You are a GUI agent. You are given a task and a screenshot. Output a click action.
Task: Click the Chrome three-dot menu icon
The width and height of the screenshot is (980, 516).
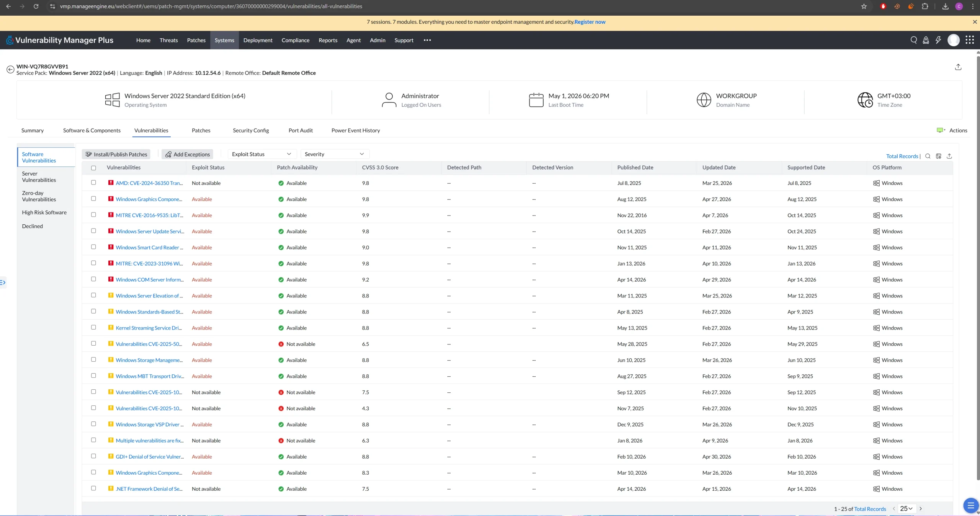tap(973, 6)
